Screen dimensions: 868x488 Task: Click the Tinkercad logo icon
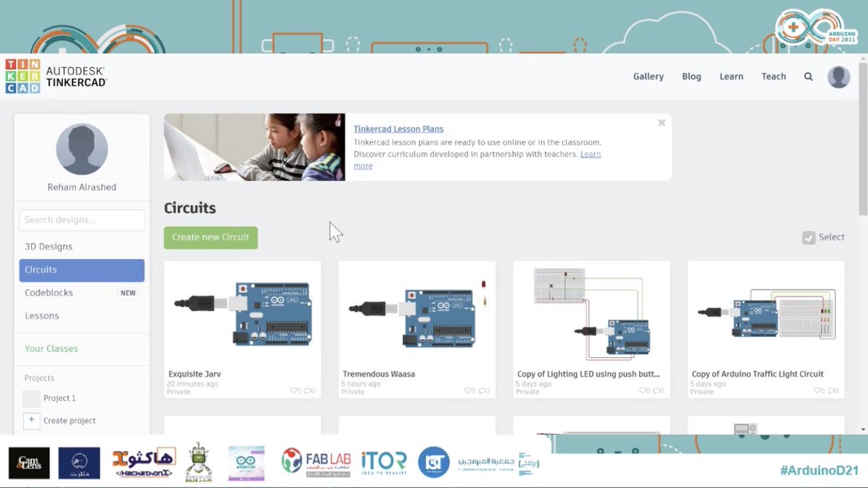22,76
